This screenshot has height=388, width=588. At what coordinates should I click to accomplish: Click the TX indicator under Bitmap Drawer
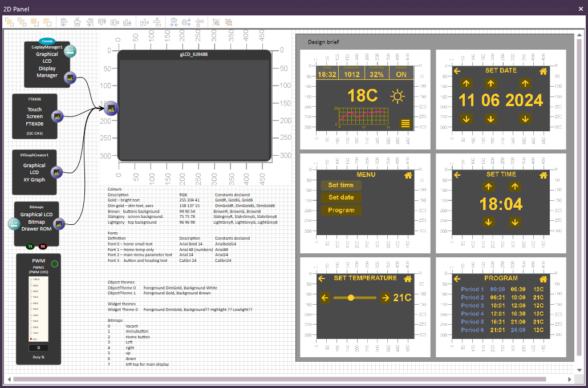click(31, 246)
